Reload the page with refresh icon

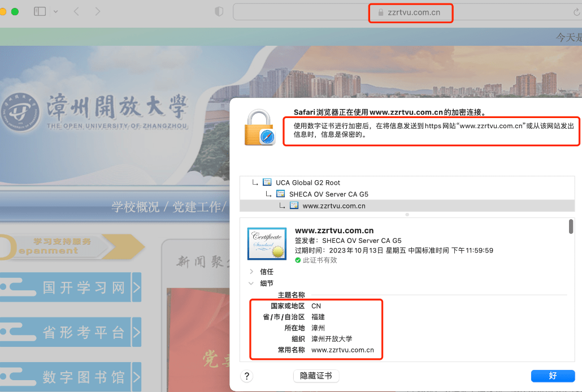coord(576,12)
